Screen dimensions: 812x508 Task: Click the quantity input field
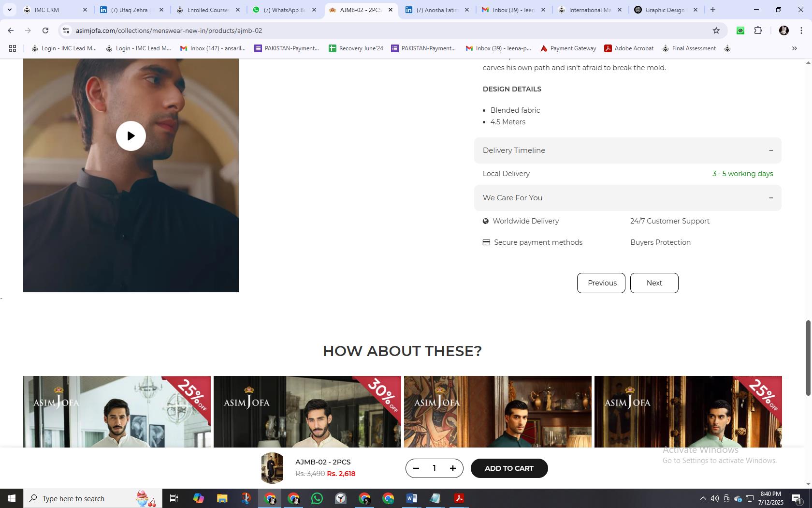[x=434, y=468]
